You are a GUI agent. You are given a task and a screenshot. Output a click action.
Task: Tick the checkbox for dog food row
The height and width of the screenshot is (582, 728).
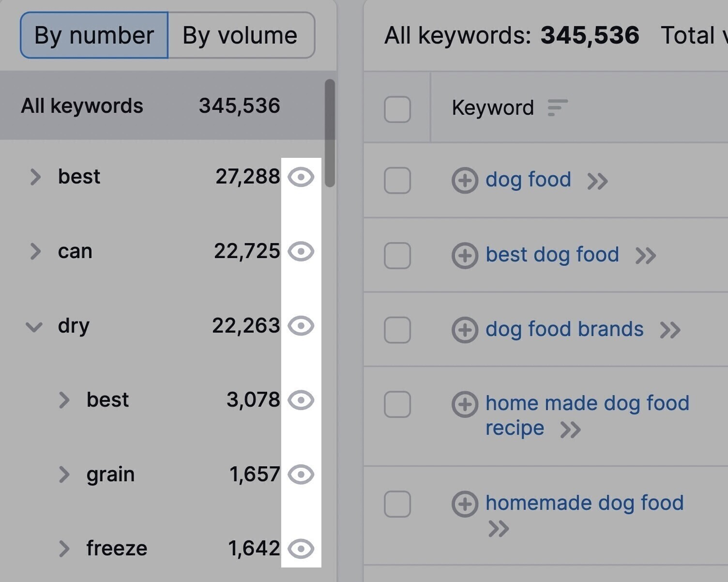point(397,181)
